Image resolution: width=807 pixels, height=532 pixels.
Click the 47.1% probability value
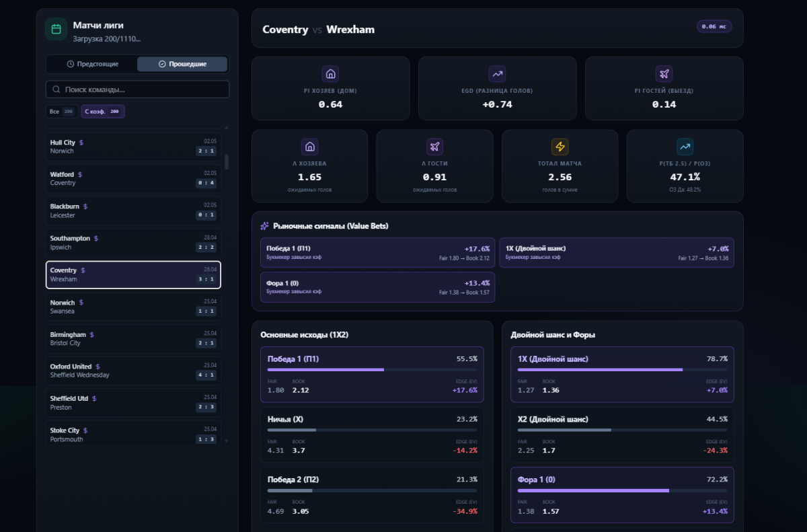pyautogui.click(x=685, y=177)
